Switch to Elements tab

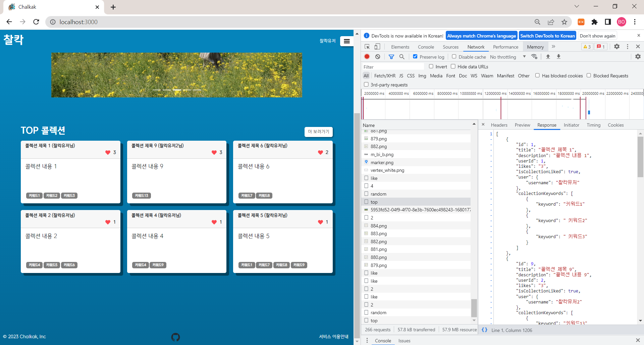tap(400, 47)
